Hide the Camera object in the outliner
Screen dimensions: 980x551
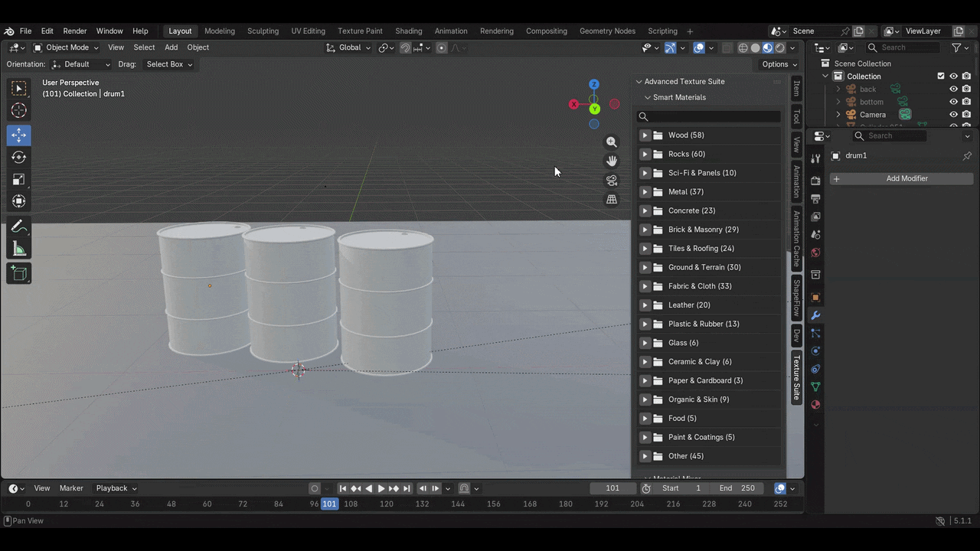[x=954, y=115]
